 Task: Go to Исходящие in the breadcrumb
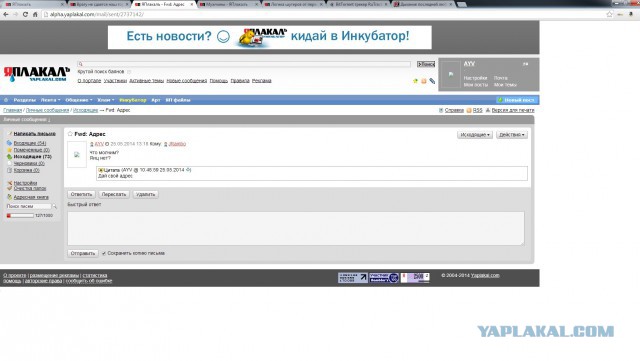(x=86, y=110)
